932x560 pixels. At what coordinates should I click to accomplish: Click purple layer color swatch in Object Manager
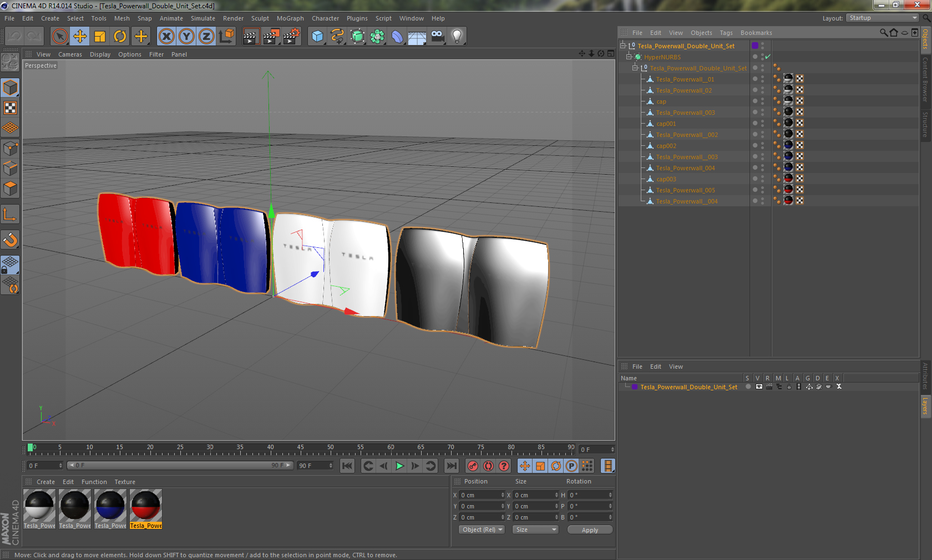coord(755,45)
